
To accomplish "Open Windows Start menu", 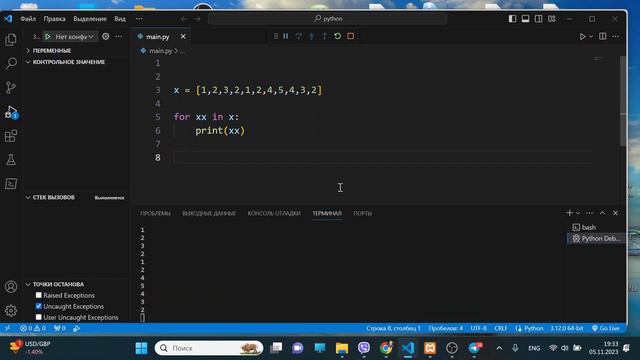I will [x=142, y=348].
